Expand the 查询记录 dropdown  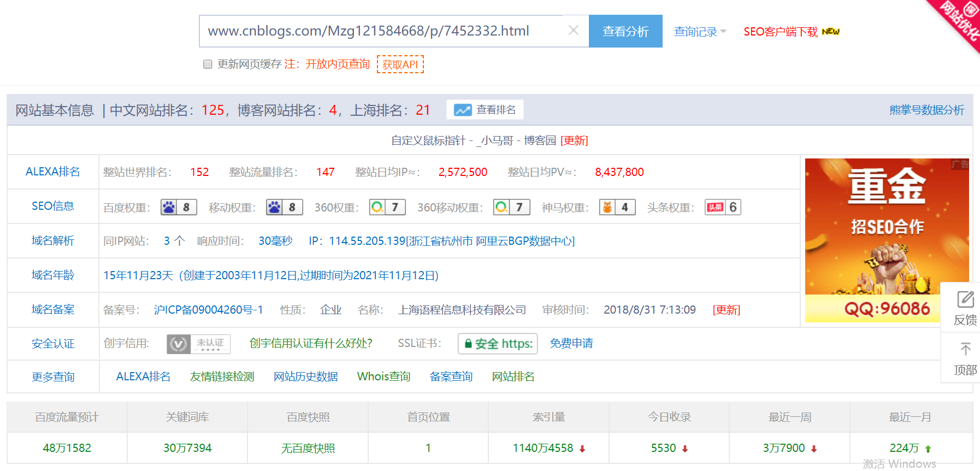(x=700, y=32)
